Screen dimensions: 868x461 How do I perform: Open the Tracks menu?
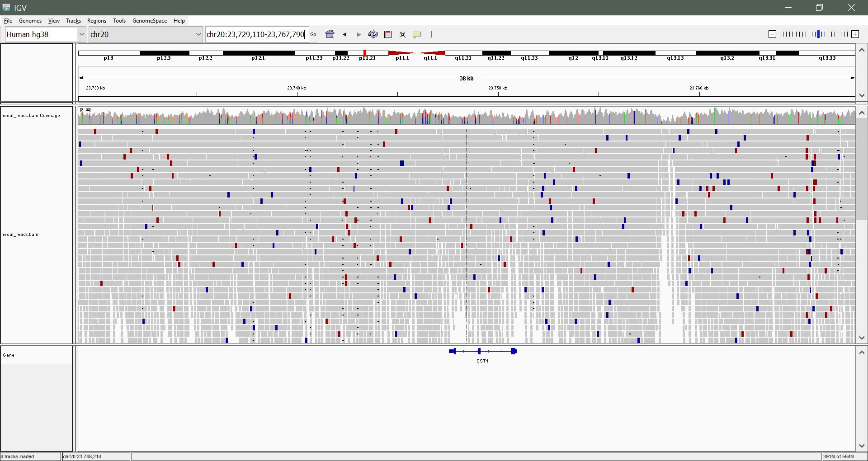[73, 21]
